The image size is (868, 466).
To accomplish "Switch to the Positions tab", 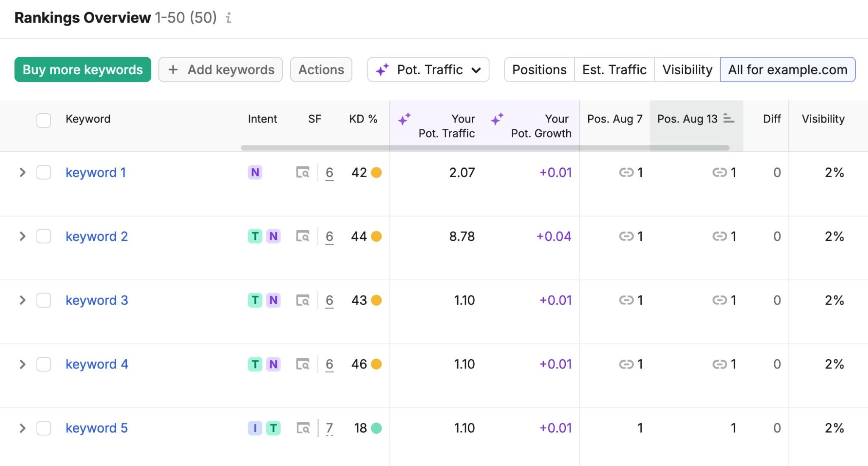I will (x=539, y=70).
